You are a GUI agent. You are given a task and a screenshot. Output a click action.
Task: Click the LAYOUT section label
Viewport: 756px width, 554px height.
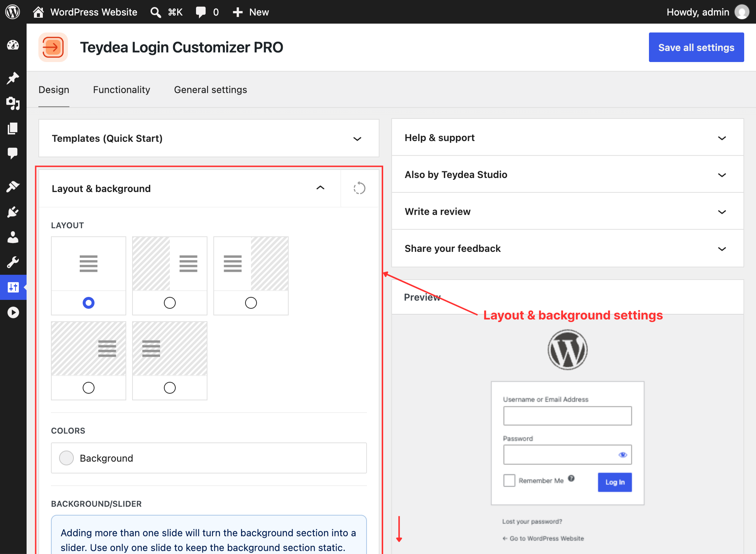click(x=68, y=225)
